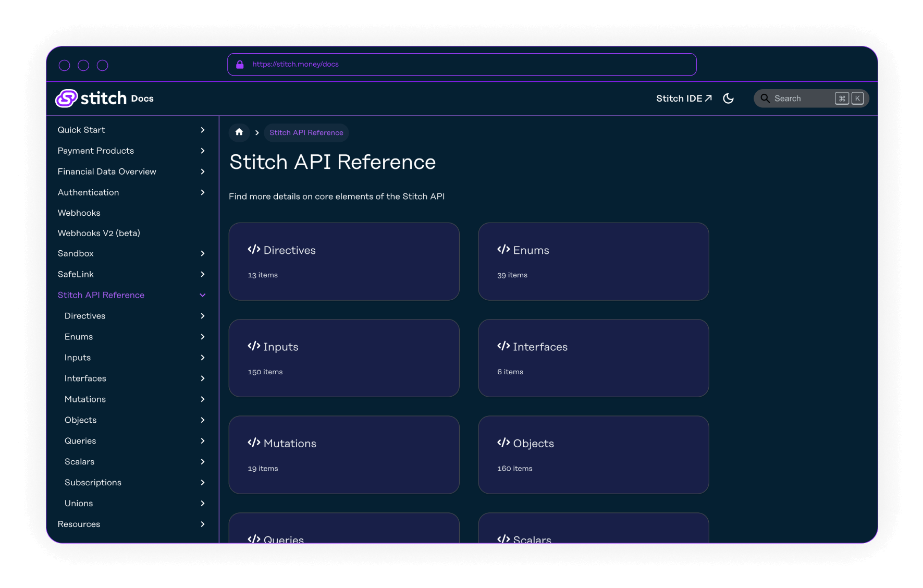Viewport: 923px width, 588px height.
Task: Select Webhooks V2 (beta) sidebar item
Action: point(99,233)
